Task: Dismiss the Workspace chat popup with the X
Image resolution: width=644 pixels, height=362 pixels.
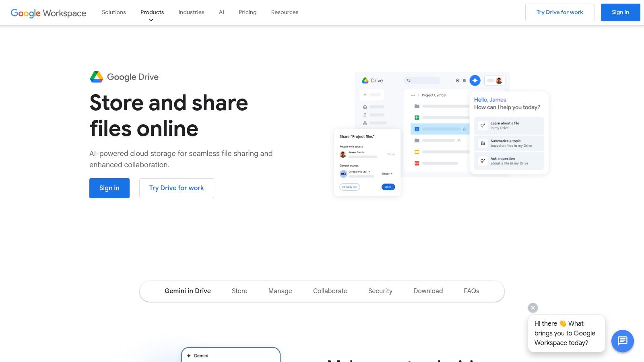Action: click(533, 308)
